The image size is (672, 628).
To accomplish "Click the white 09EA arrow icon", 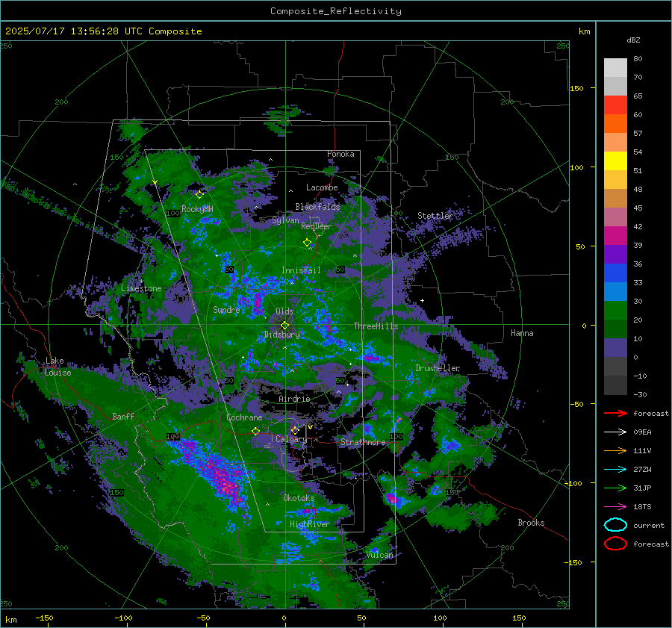I will pos(615,432).
